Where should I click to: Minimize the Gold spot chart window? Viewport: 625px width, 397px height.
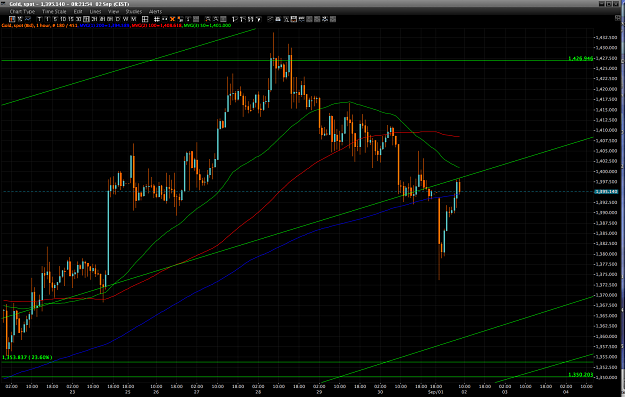click(602, 4)
